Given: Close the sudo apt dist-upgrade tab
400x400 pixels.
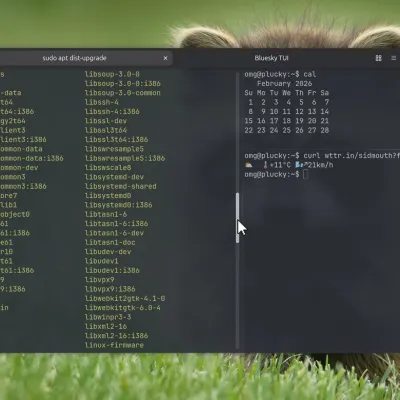Looking at the screenshot, I should 165,58.
